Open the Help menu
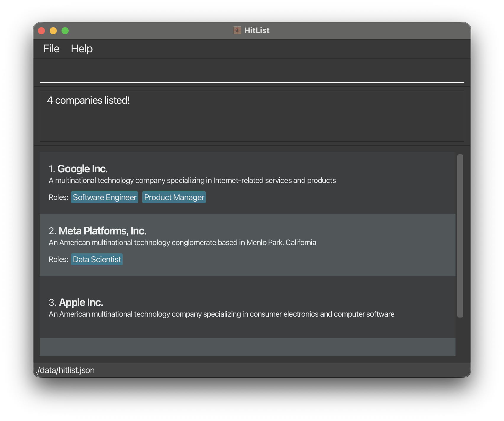 (x=82, y=49)
